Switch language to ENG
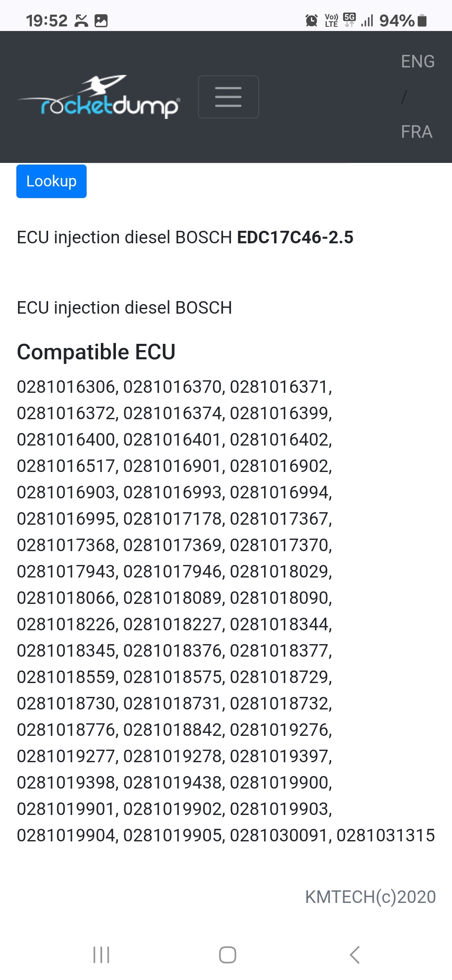The image size is (452, 980). click(x=418, y=62)
